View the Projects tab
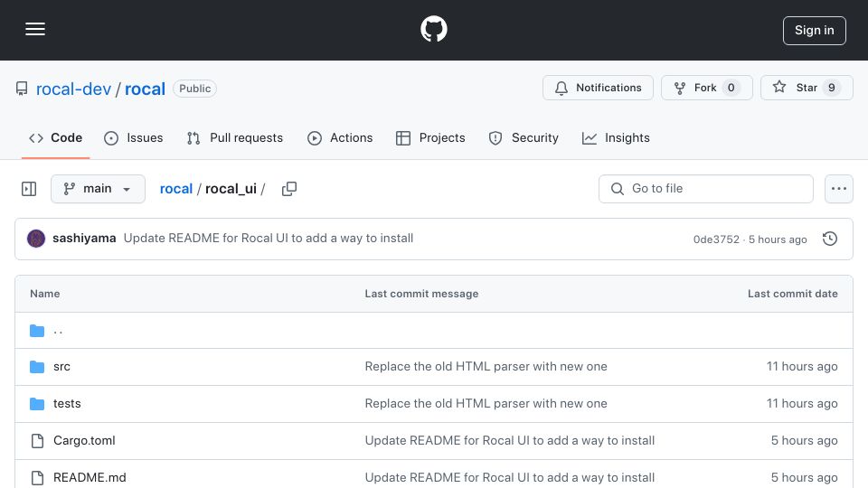The image size is (868, 488). [430, 137]
